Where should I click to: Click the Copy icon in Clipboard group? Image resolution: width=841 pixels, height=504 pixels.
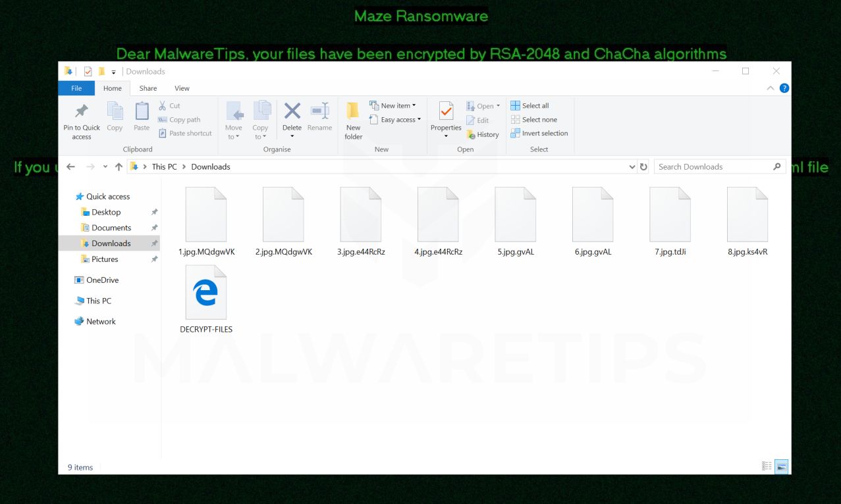coord(115,111)
